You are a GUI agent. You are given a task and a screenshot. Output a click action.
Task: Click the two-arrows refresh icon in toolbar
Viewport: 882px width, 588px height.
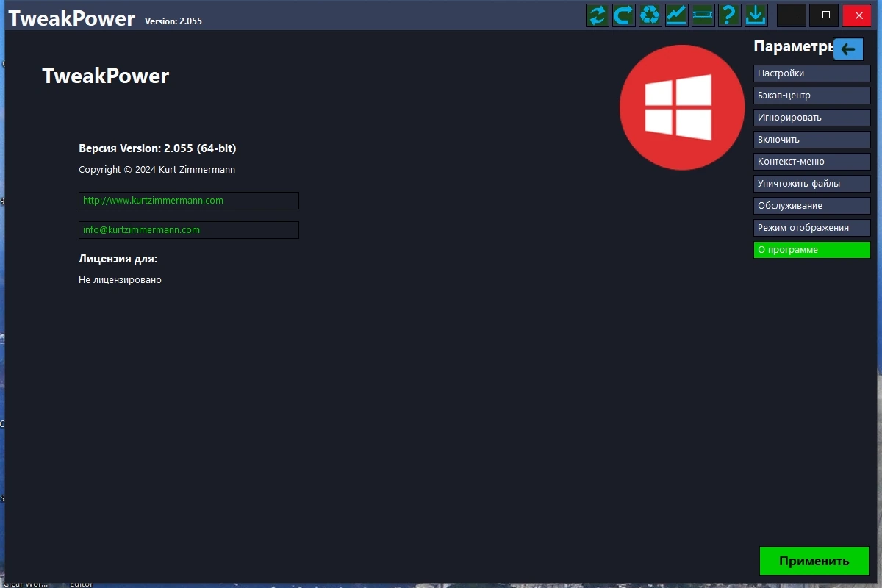(598, 15)
